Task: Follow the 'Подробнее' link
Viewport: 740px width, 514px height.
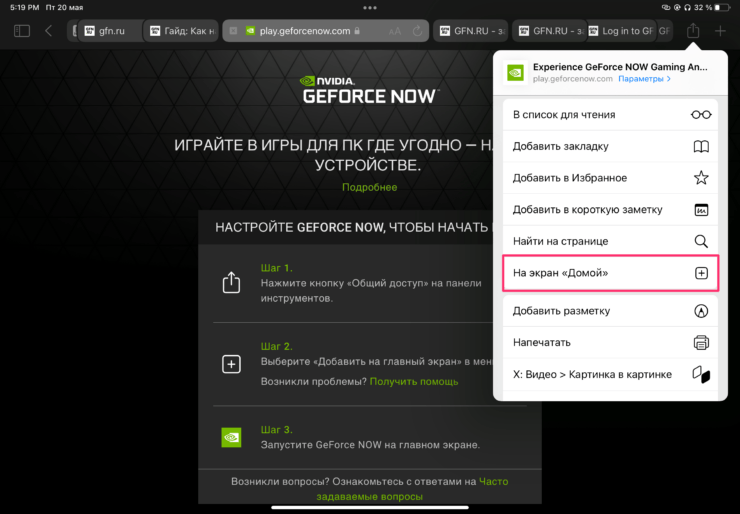Action: pyautogui.click(x=370, y=187)
